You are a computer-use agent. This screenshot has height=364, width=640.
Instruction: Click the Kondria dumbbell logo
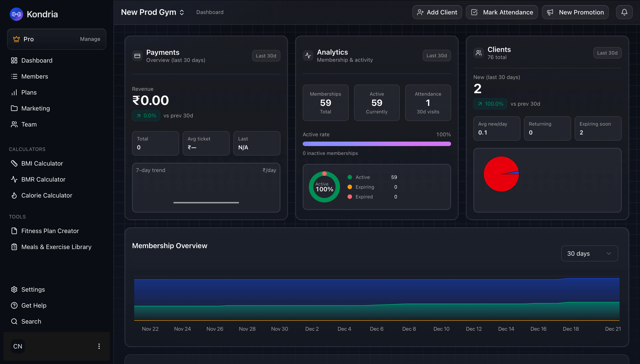pyautogui.click(x=16, y=14)
